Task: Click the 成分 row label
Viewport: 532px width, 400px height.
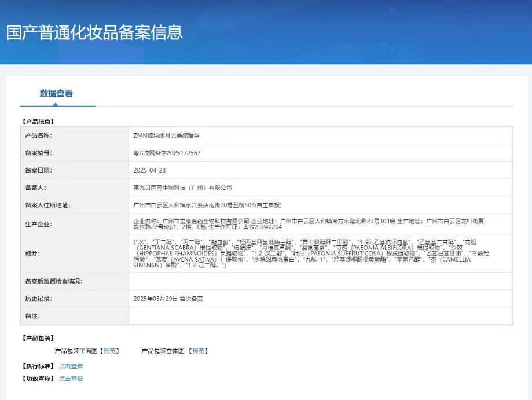Action: point(32,253)
